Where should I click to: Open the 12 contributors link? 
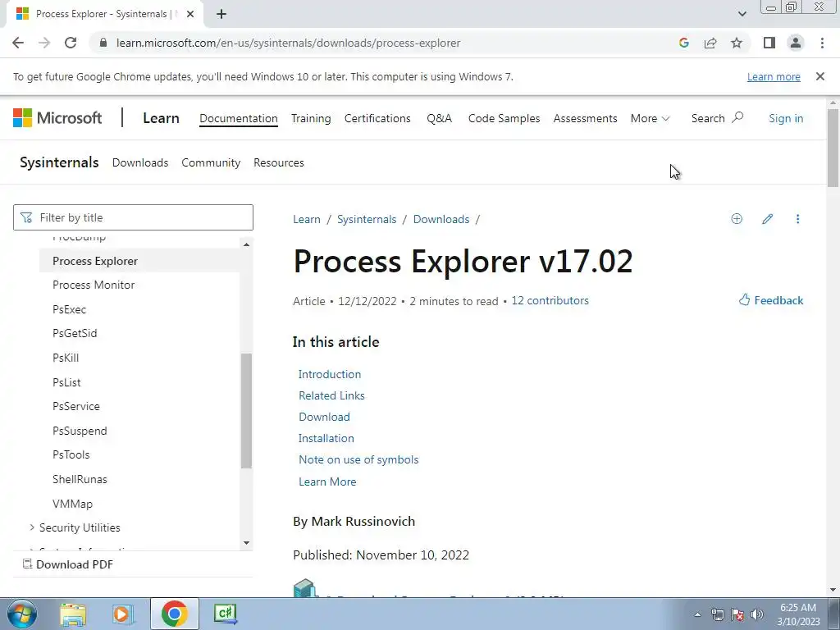tap(550, 300)
